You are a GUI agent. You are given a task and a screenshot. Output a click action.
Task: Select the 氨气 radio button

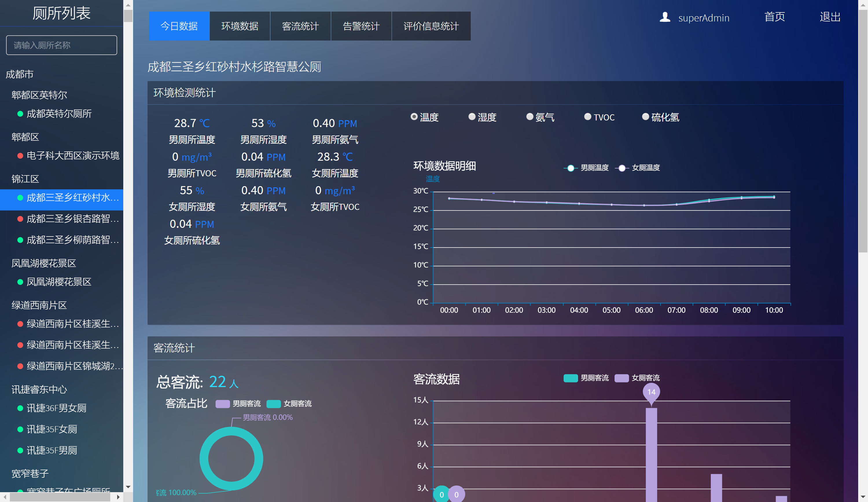(x=530, y=117)
